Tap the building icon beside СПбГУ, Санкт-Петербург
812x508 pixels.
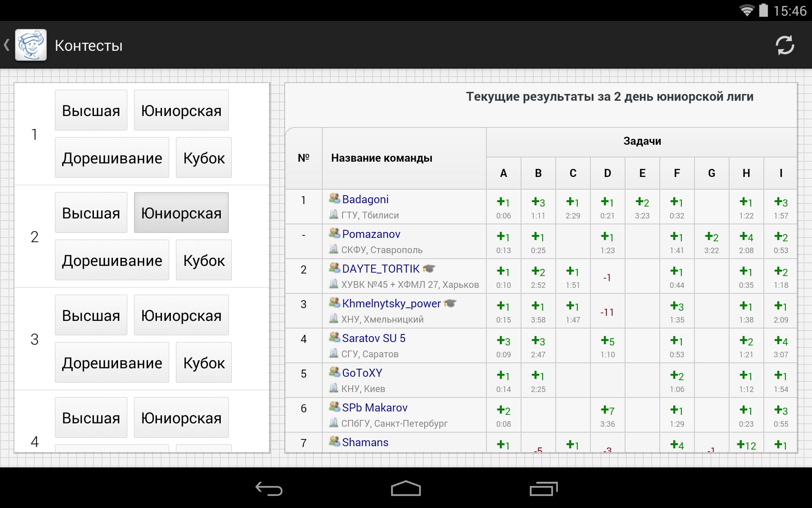(334, 423)
